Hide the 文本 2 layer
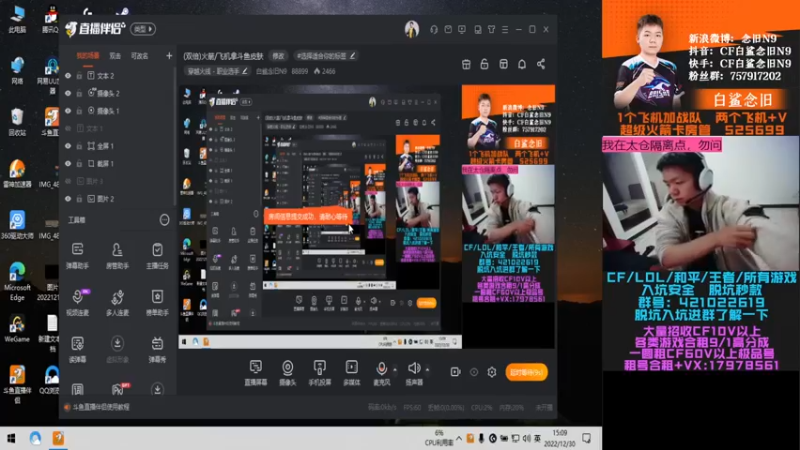 click(x=68, y=76)
